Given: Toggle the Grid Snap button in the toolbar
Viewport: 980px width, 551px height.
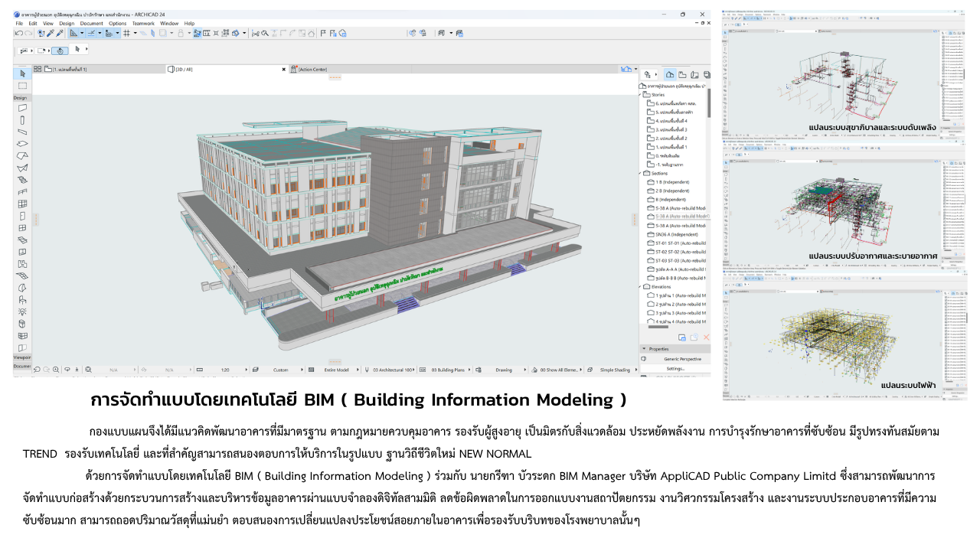Looking at the screenshot, I should 126,33.
